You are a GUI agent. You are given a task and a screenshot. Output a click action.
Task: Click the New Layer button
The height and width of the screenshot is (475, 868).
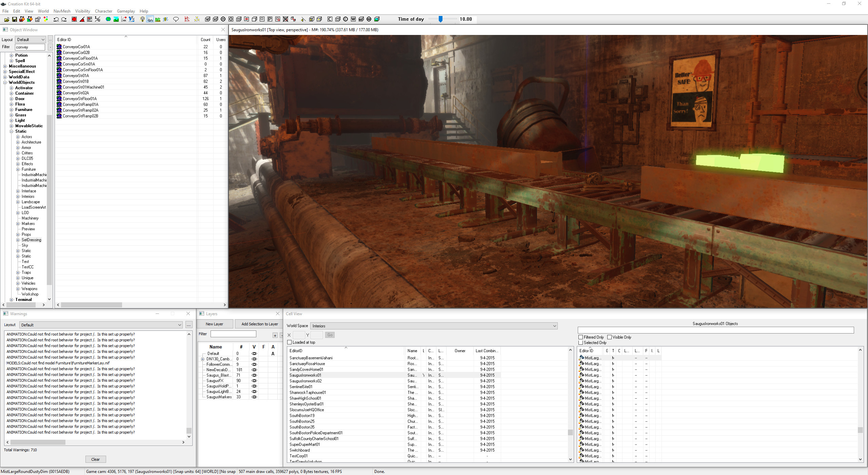pos(214,324)
